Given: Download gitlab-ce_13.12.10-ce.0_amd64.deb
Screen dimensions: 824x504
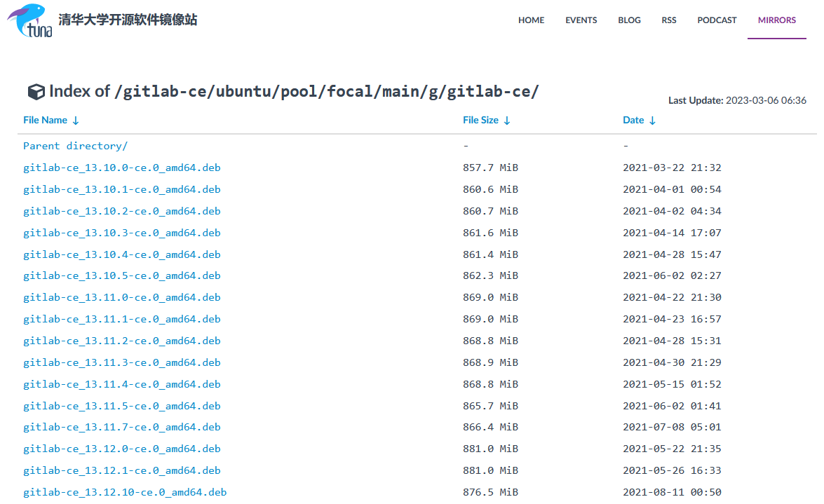Looking at the screenshot, I should click(125, 493).
